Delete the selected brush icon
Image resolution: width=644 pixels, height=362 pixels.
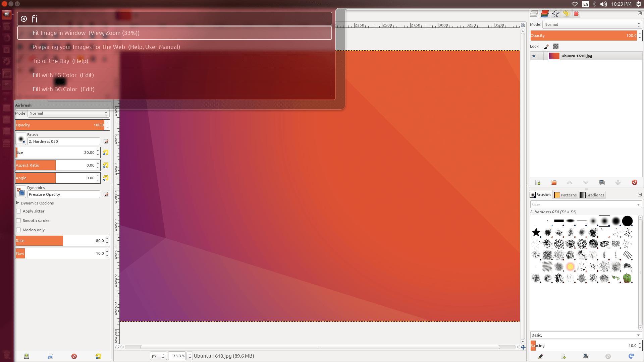pos(608,356)
